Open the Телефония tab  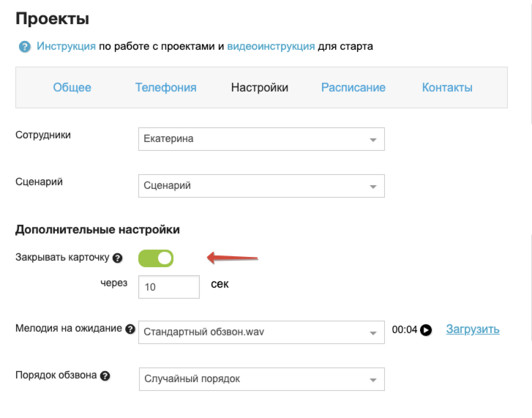(x=165, y=88)
